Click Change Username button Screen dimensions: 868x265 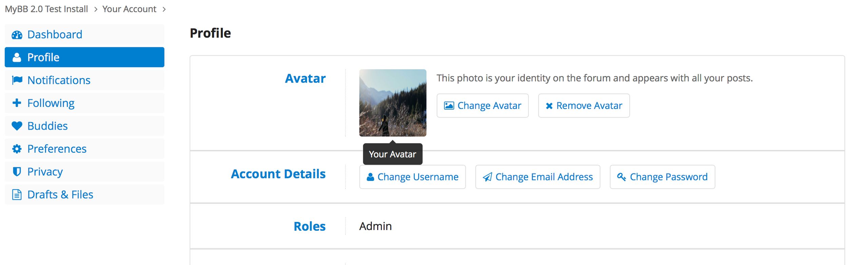coord(412,177)
